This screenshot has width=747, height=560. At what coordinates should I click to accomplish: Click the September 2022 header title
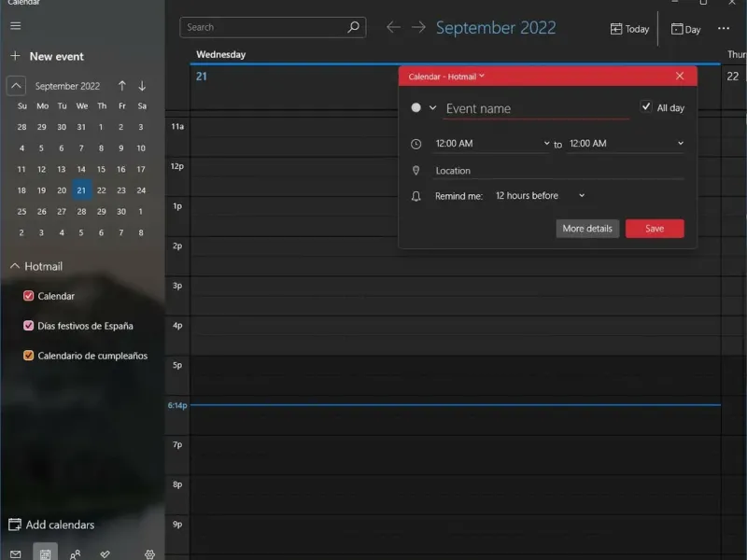coord(496,28)
